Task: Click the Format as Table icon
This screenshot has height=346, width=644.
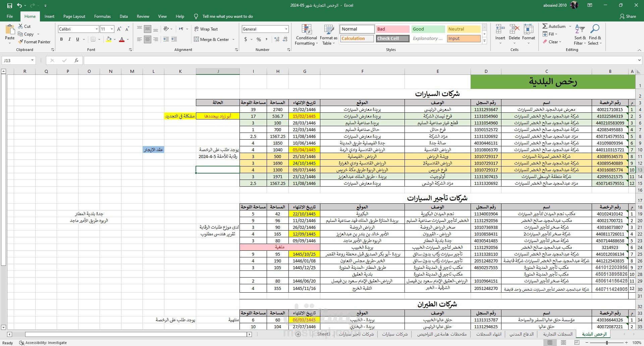Action: coord(328,30)
